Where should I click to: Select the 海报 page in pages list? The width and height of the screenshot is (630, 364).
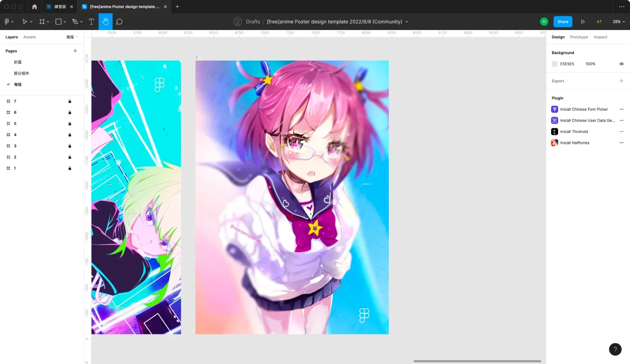[x=18, y=85]
